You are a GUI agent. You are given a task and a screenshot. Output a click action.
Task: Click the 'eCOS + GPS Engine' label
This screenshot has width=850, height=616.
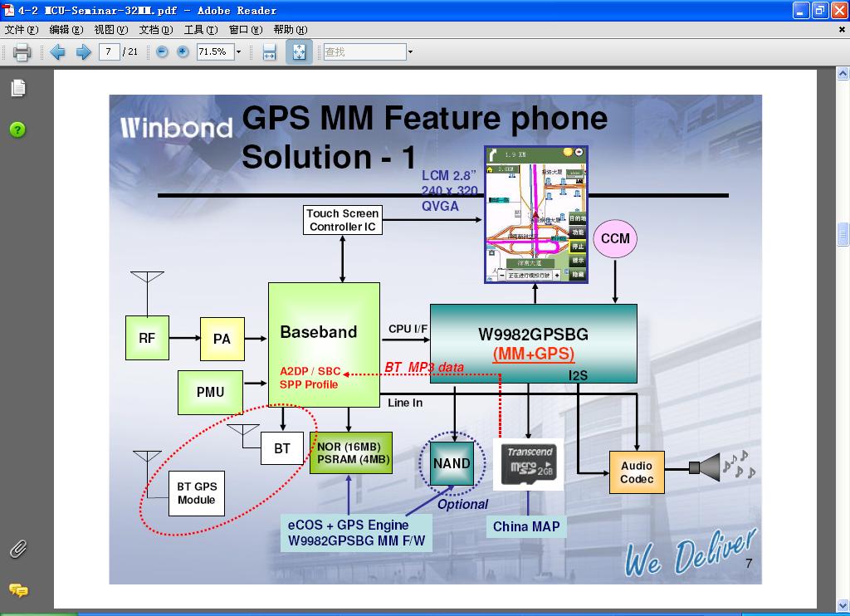pyautogui.click(x=348, y=525)
